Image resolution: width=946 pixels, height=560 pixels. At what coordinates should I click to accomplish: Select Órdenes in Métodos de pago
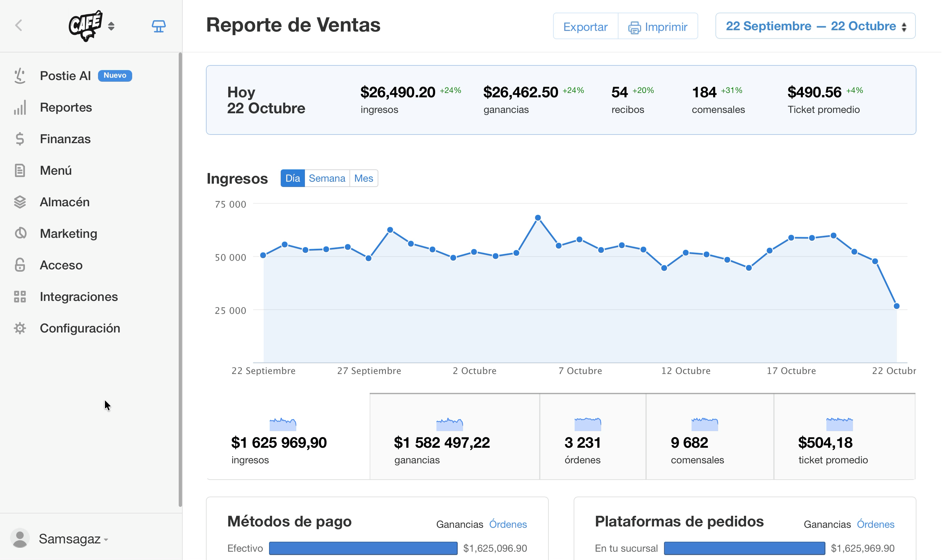click(x=508, y=524)
